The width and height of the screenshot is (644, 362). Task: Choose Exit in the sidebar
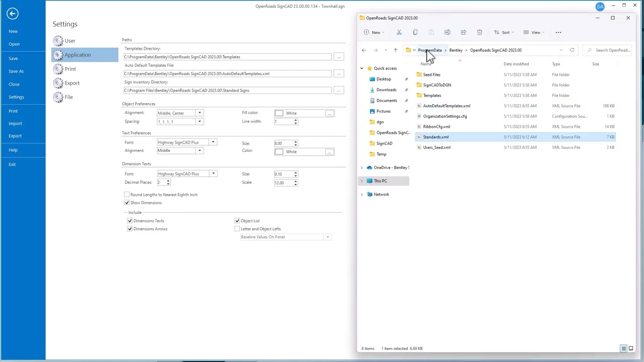click(x=12, y=164)
